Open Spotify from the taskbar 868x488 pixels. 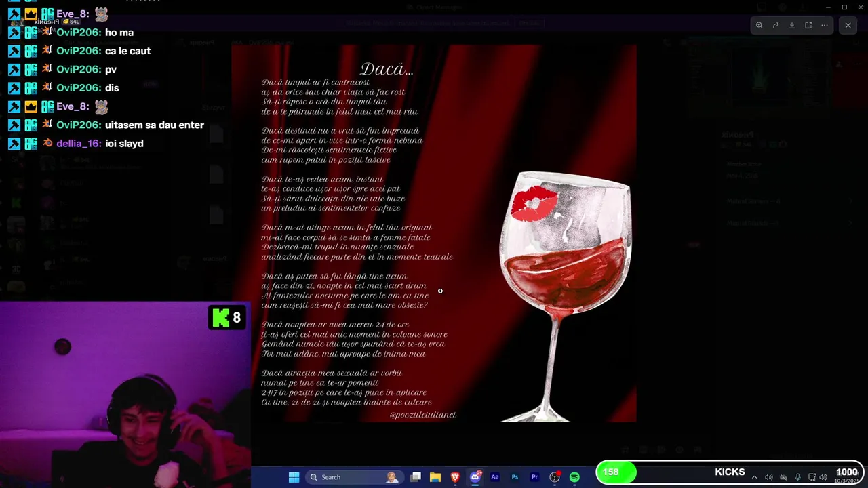[574, 477]
